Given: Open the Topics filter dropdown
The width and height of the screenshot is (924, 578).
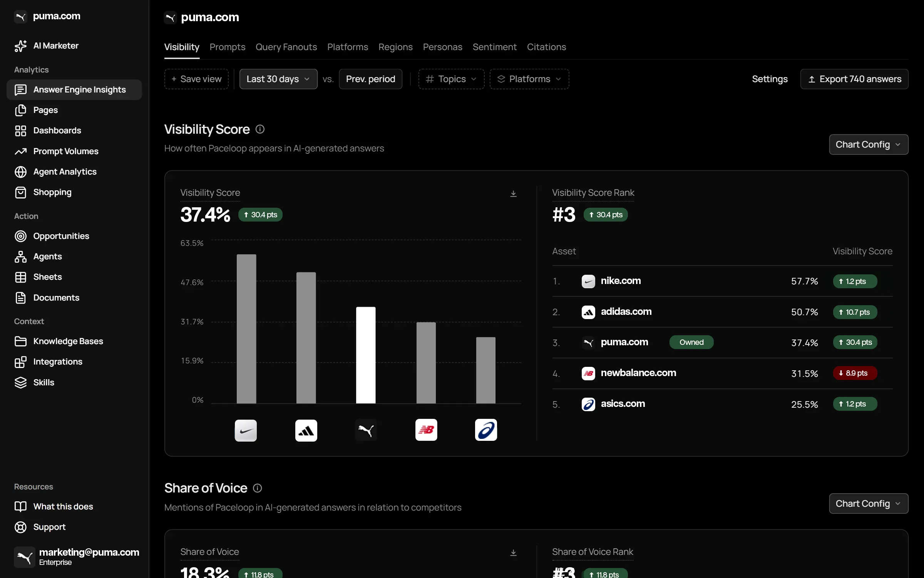Looking at the screenshot, I should [451, 79].
